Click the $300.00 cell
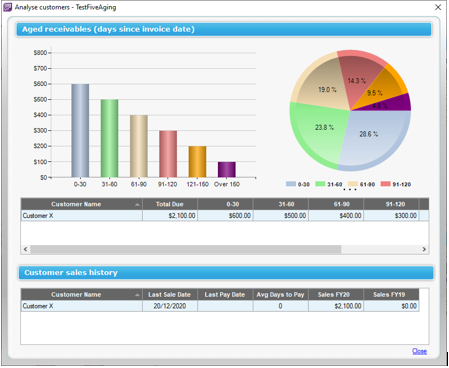449x368 pixels. pos(391,216)
